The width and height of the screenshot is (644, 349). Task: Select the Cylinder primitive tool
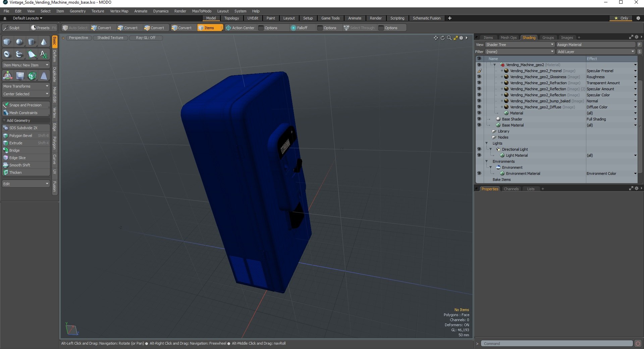pyautogui.click(x=32, y=42)
